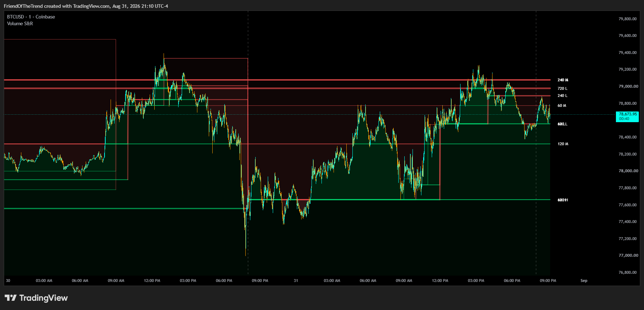The image size is (644, 310).
Task: Click the 77,600.00 price axis label
Action: [x=628, y=205]
